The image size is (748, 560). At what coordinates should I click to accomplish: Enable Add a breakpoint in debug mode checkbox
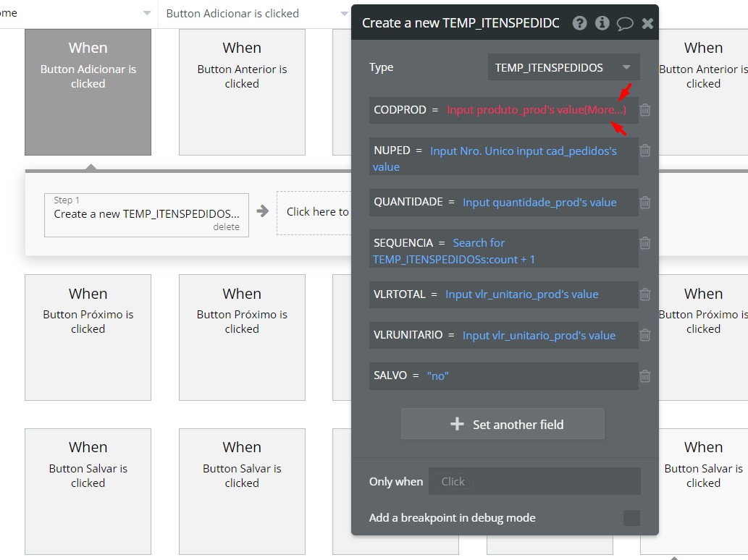pos(631,517)
